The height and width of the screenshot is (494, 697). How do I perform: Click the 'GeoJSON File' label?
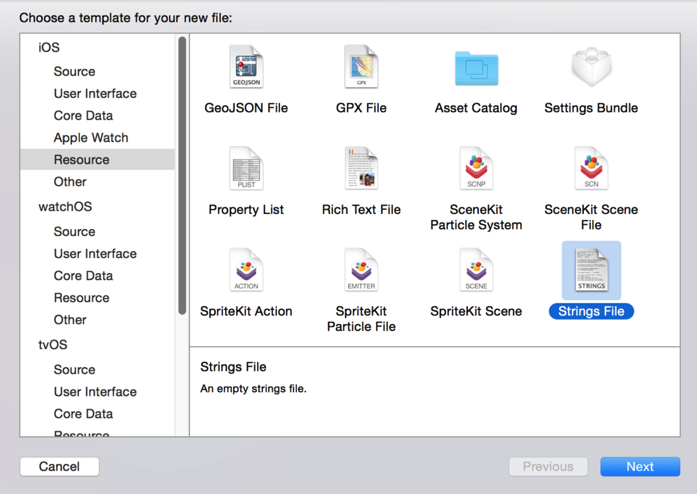click(246, 108)
